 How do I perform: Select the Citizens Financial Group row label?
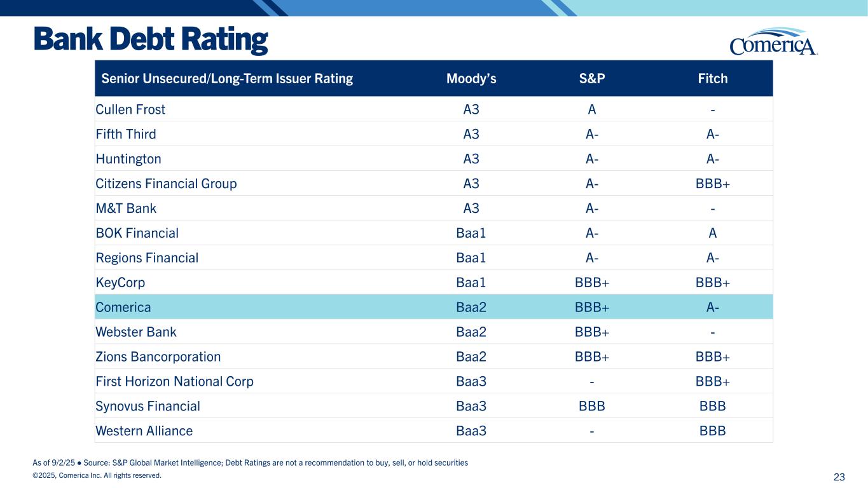click(x=166, y=184)
